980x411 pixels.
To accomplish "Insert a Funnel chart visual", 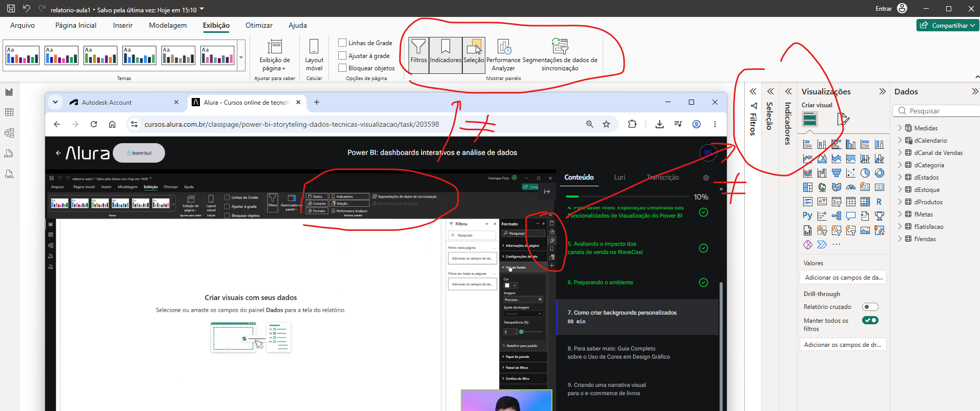I will [836, 173].
